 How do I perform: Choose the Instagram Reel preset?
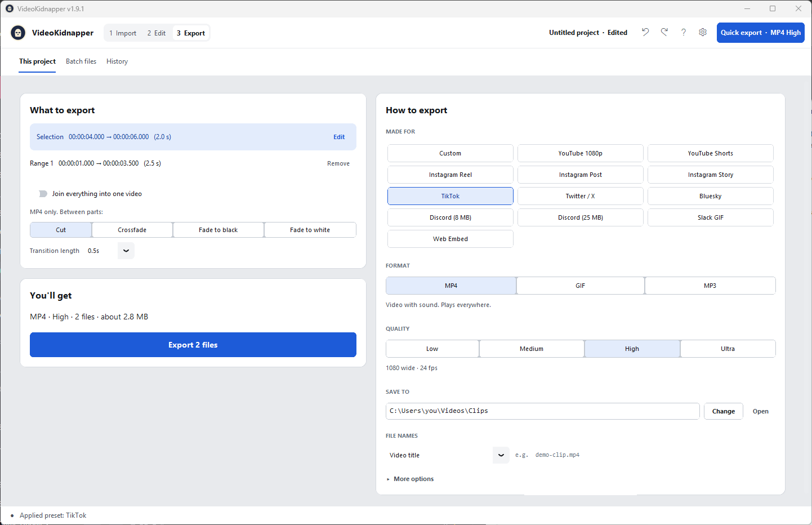click(450, 175)
